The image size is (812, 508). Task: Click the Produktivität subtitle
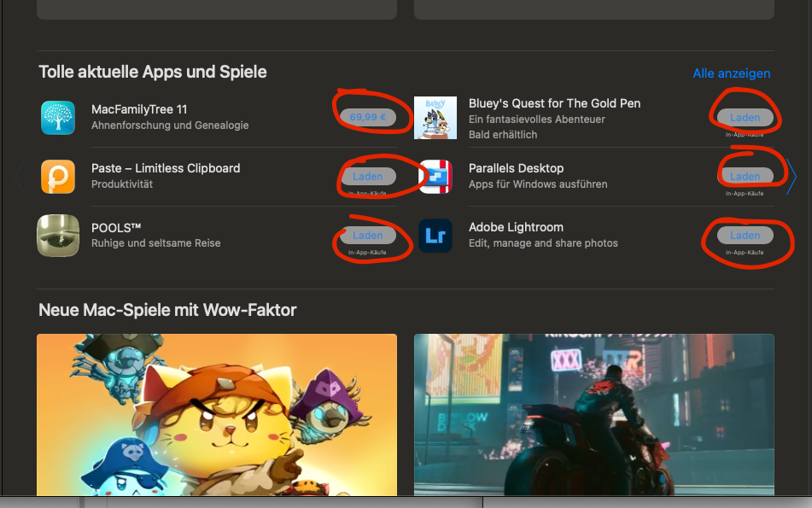coord(122,184)
